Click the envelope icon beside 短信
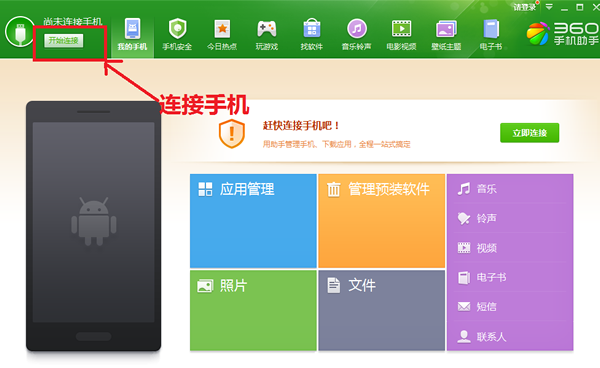Image resolution: width=600 pixels, height=368 pixels. click(464, 306)
